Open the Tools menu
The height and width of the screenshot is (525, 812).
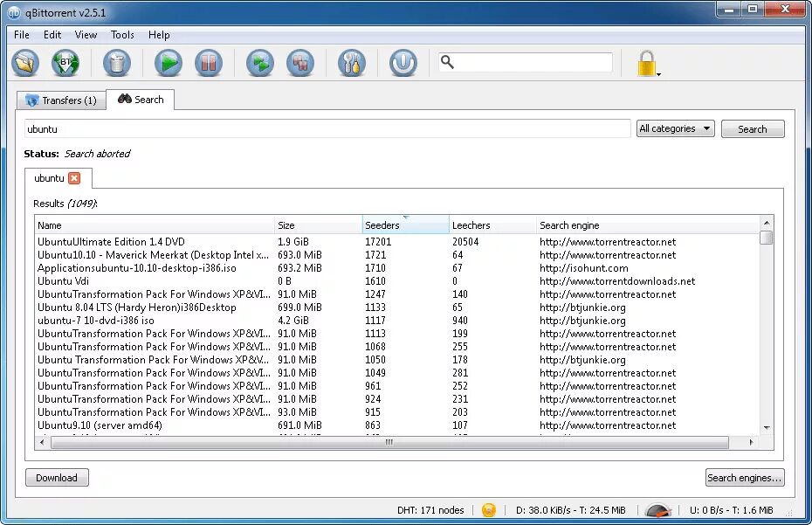point(121,35)
